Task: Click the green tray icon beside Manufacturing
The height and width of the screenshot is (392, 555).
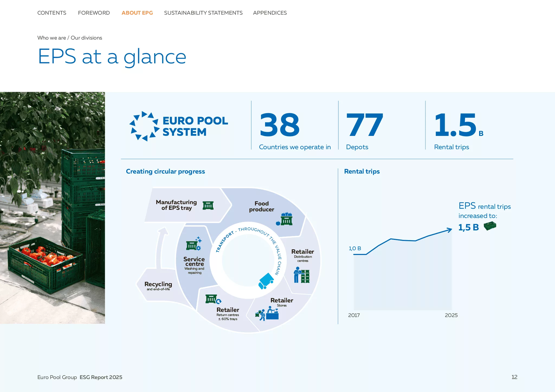Action: pos(208,205)
